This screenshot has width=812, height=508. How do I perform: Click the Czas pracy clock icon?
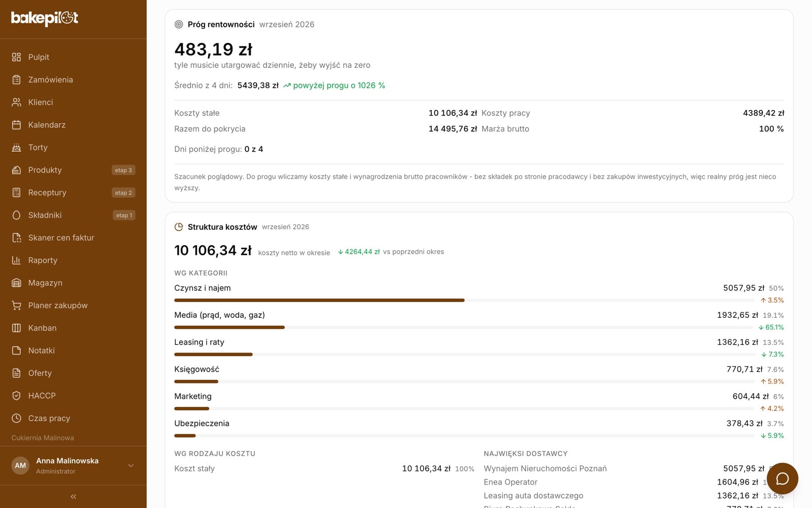16,418
